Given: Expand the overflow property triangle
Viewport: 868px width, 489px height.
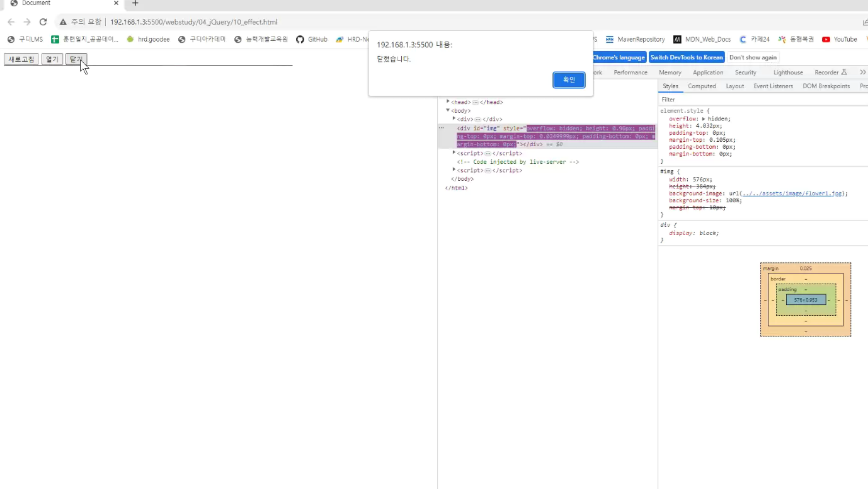Looking at the screenshot, I should (704, 118).
